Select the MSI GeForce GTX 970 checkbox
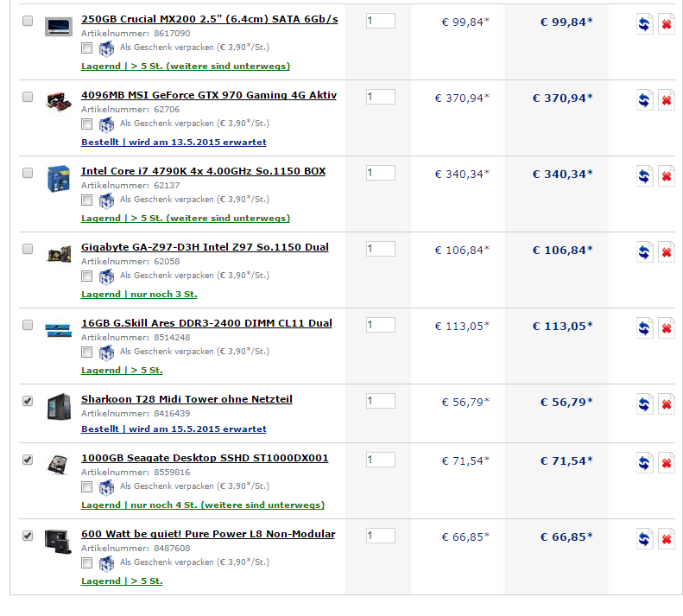Screen dimensions: 683x616 coord(28,97)
